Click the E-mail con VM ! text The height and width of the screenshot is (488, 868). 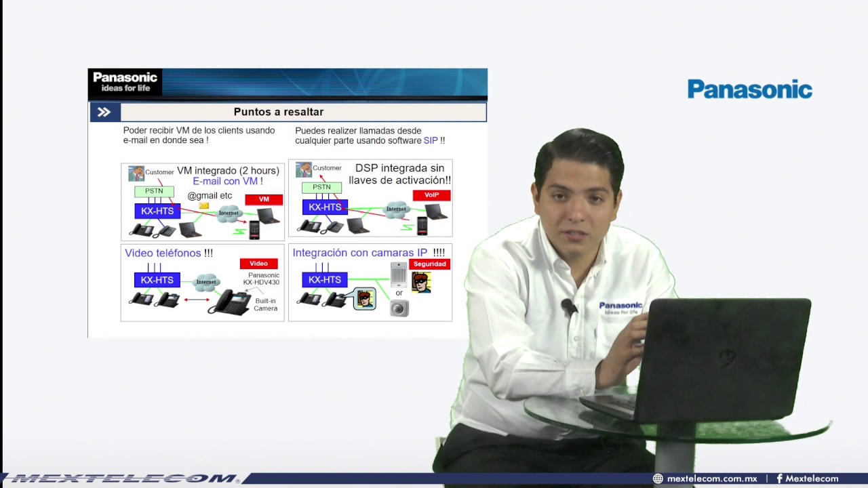tap(228, 182)
